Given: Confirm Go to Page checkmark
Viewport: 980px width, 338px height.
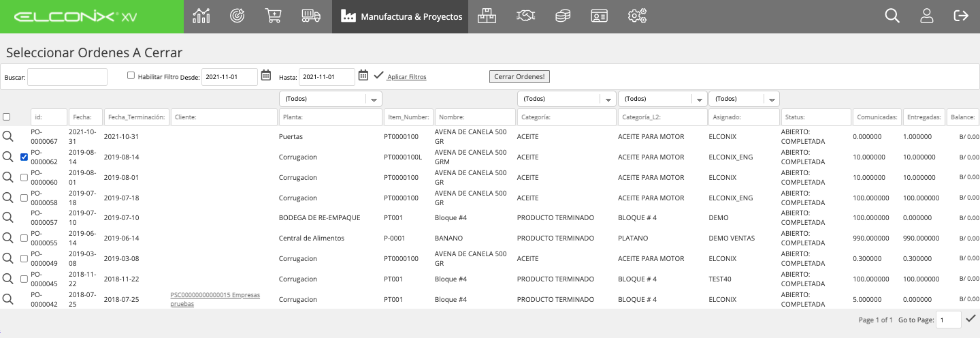Looking at the screenshot, I should 971,318.
